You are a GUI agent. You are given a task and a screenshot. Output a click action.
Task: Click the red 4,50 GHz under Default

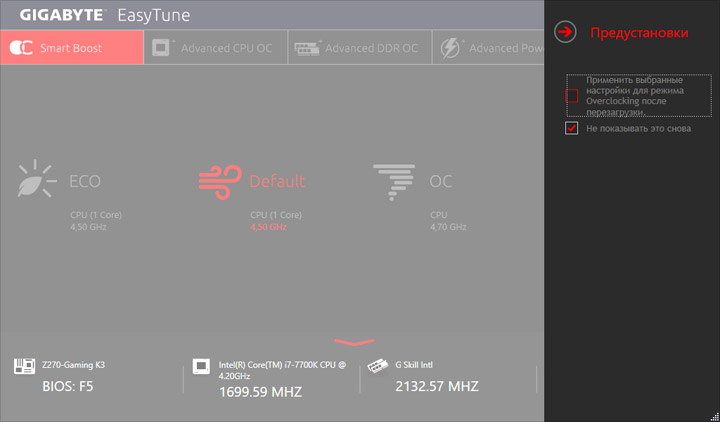[268, 227]
